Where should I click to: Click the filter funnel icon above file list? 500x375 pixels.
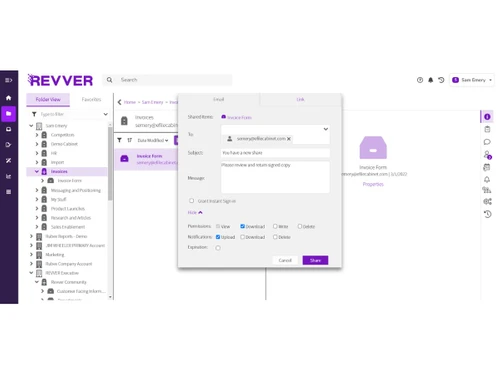pos(119,140)
